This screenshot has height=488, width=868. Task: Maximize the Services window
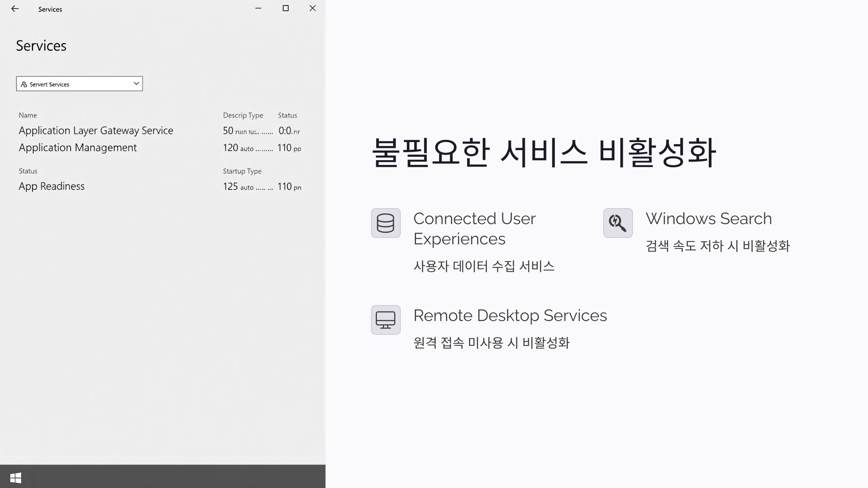click(x=285, y=8)
